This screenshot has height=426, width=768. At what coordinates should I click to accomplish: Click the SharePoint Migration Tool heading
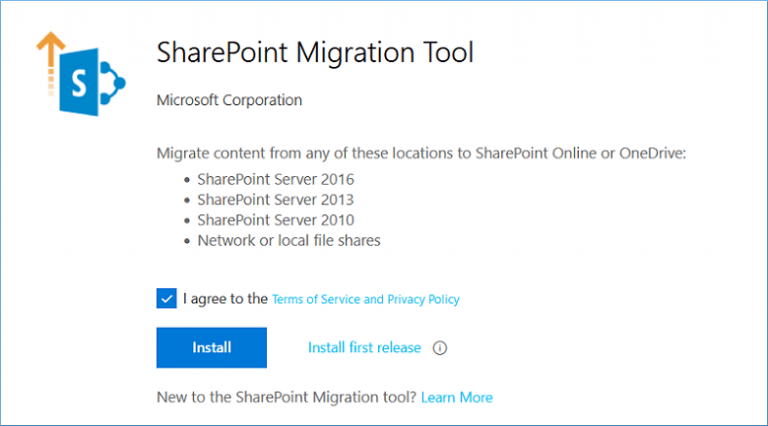pos(315,53)
